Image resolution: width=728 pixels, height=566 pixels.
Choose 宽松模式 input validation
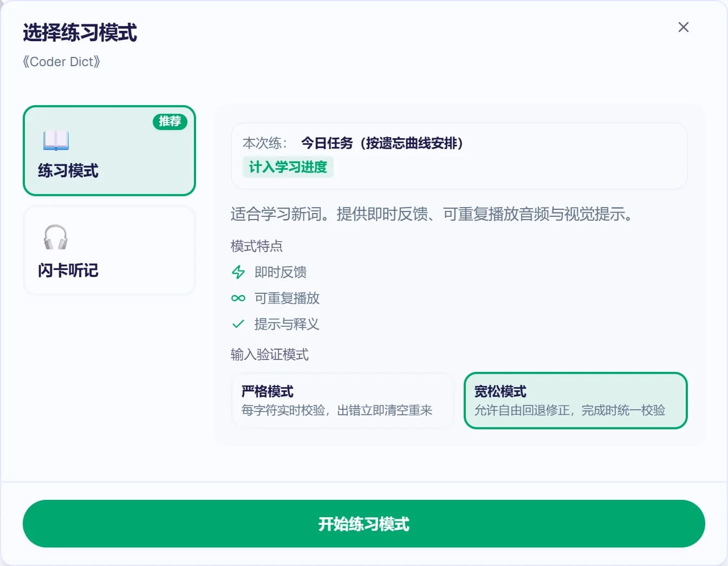(576, 401)
